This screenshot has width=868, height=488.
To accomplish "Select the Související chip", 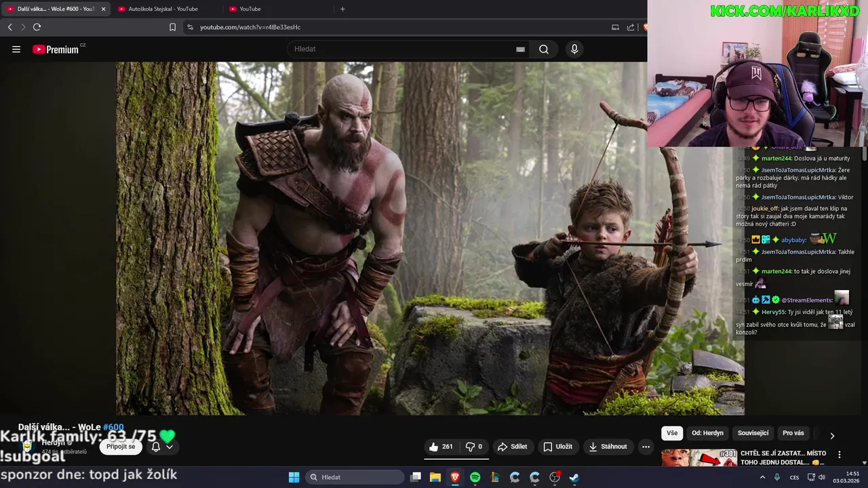I will point(753,433).
